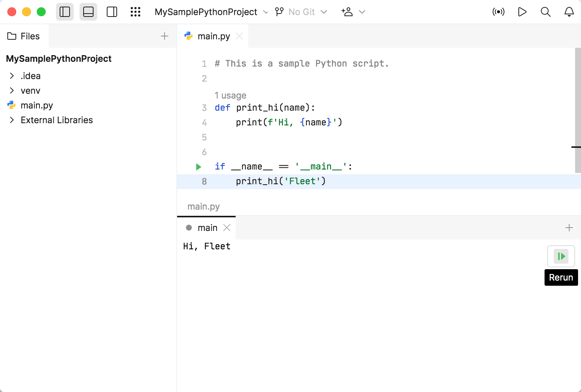The width and height of the screenshot is (581, 392).
Task: Open the tools grid menu
Action: point(135,12)
